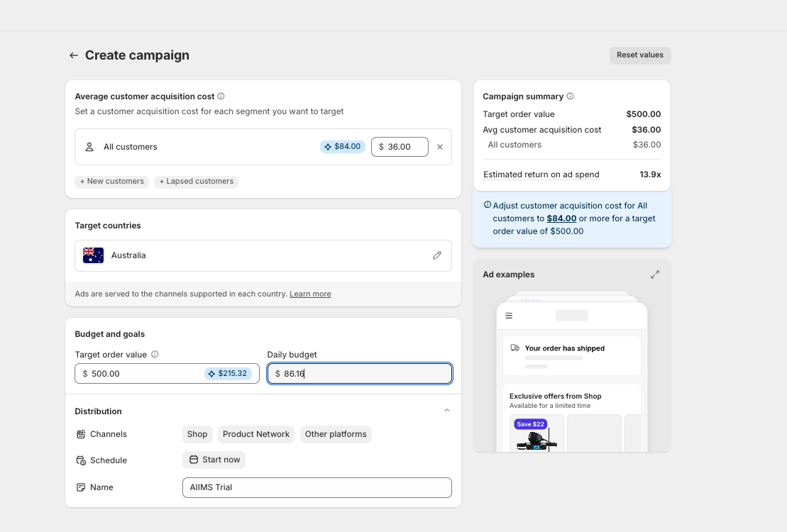Click the Avg customer acquisition cost $36.00 value

[646, 130]
